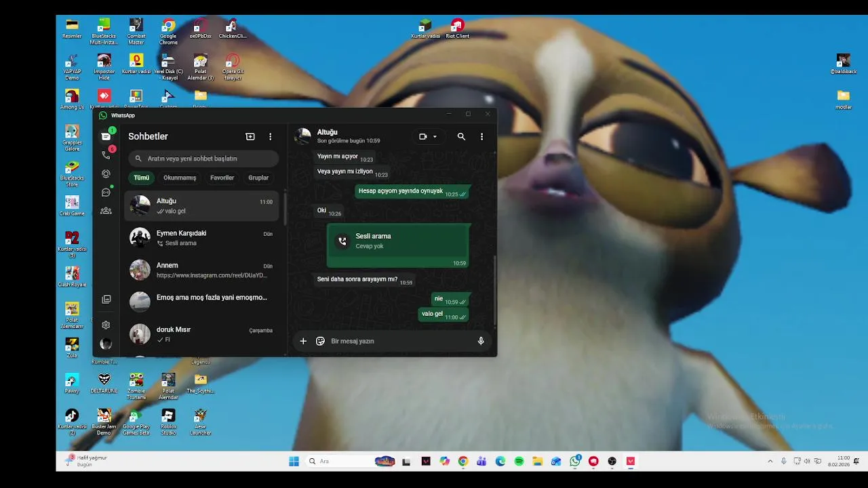Image resolution: width=868 pixels, height=488 pixels.
Task: Open the Windows Start menu
Action: pos(294,462)
